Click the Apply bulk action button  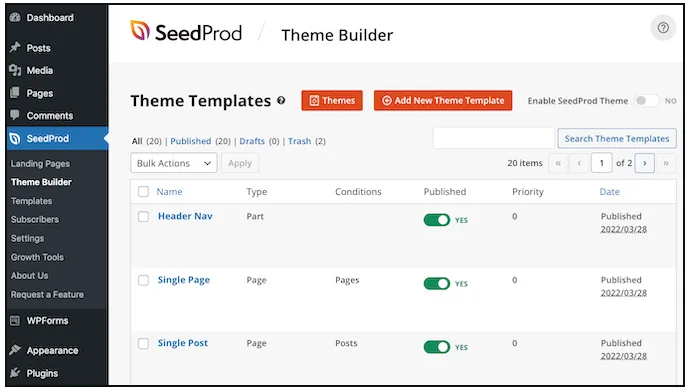pyautogui.click(x=240, y=163)
